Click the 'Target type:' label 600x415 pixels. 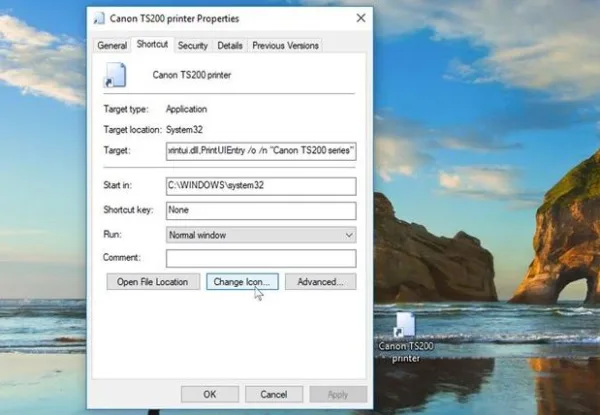(x=126, y=109)
